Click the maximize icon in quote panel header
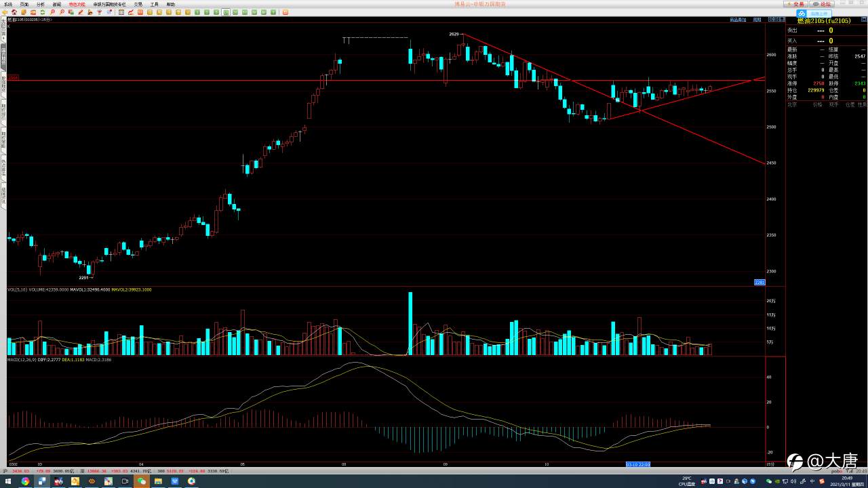 (x=863, y=20)
